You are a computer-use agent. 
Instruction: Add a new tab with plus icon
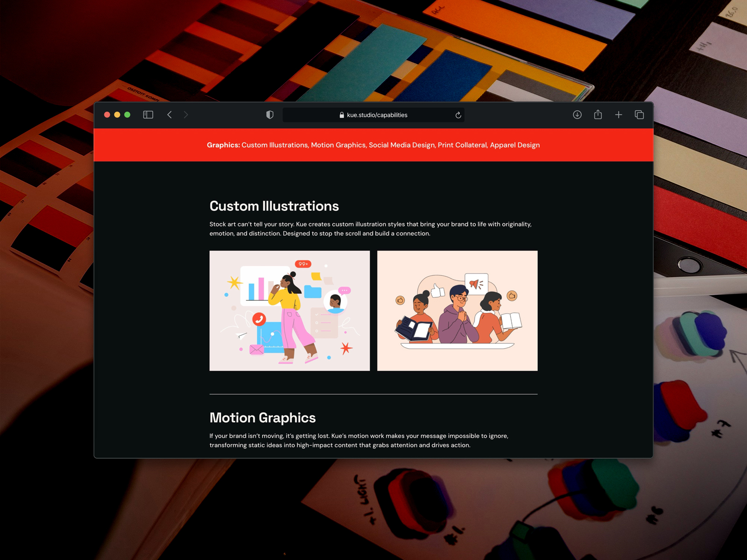(619, 115)
